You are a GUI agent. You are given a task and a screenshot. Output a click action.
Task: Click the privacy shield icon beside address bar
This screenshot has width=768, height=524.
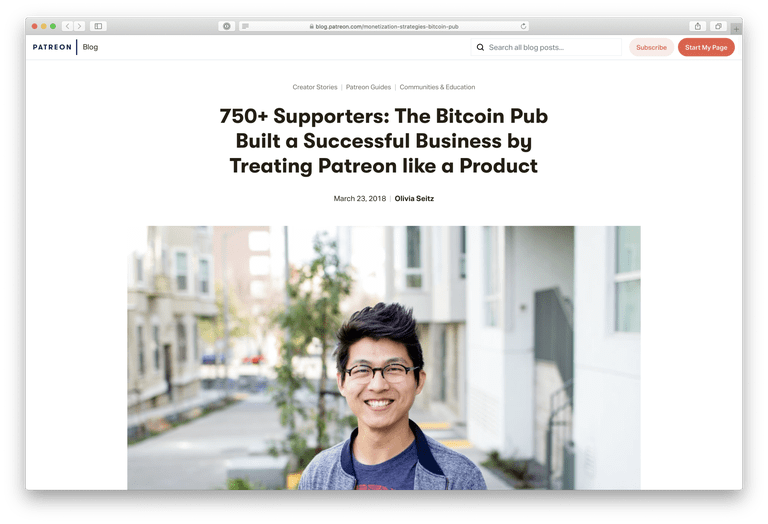tap(227, 26)
